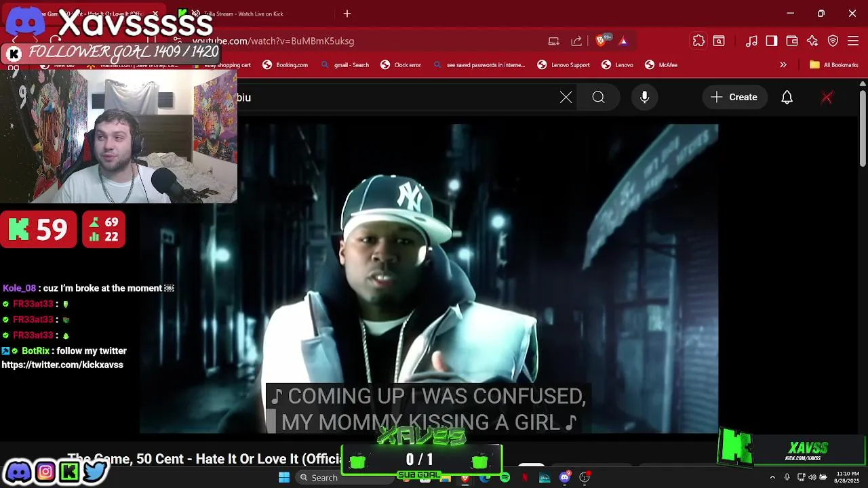Open Brave browser taskbar icon
The height and width of the screenshot is (488, 868).
(x=465, y=478)
